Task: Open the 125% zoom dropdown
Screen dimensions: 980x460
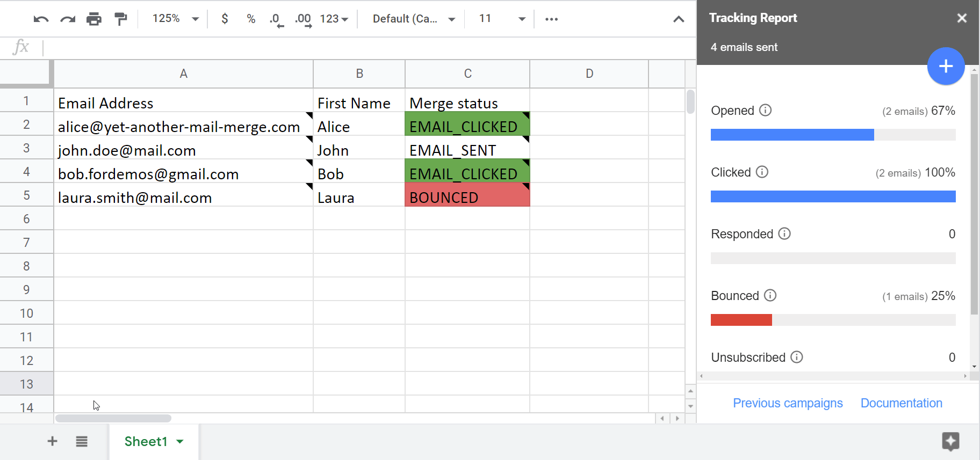Action: pos(175,19)
